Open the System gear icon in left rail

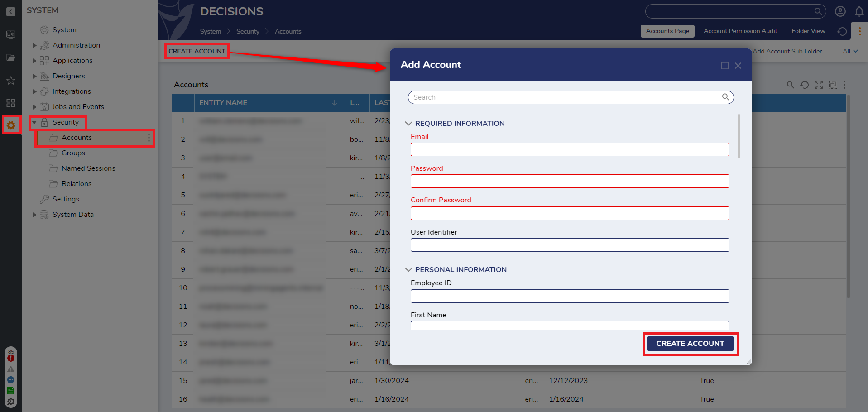[11, 125]
